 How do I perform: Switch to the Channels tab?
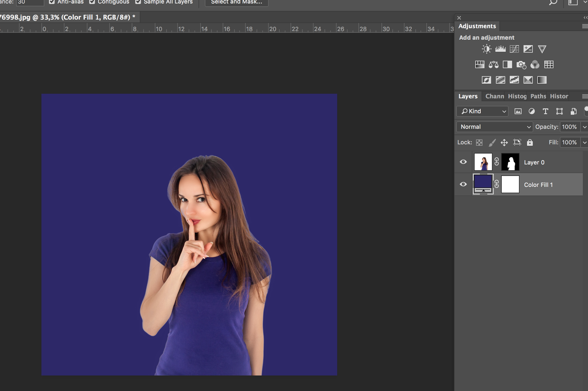click(494, 96)
